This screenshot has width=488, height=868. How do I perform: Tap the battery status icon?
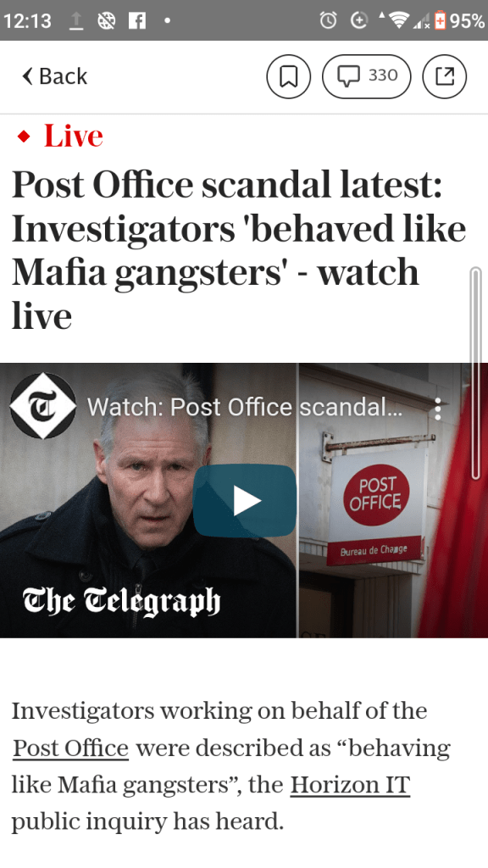tap(440, 20)
